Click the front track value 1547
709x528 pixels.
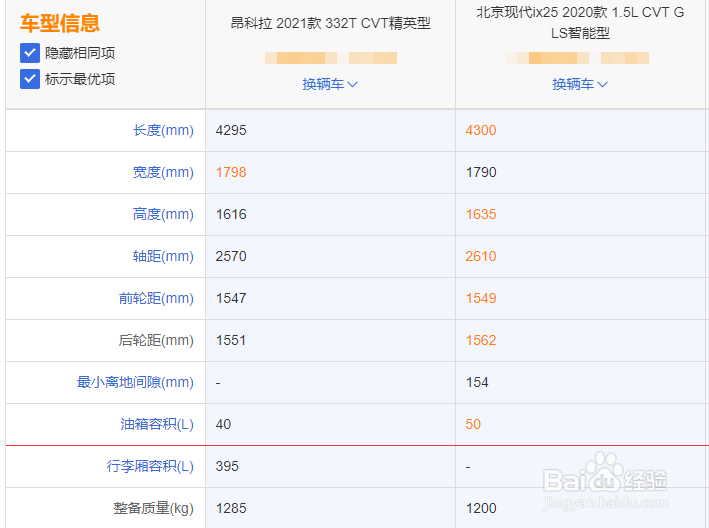(231, 298)
